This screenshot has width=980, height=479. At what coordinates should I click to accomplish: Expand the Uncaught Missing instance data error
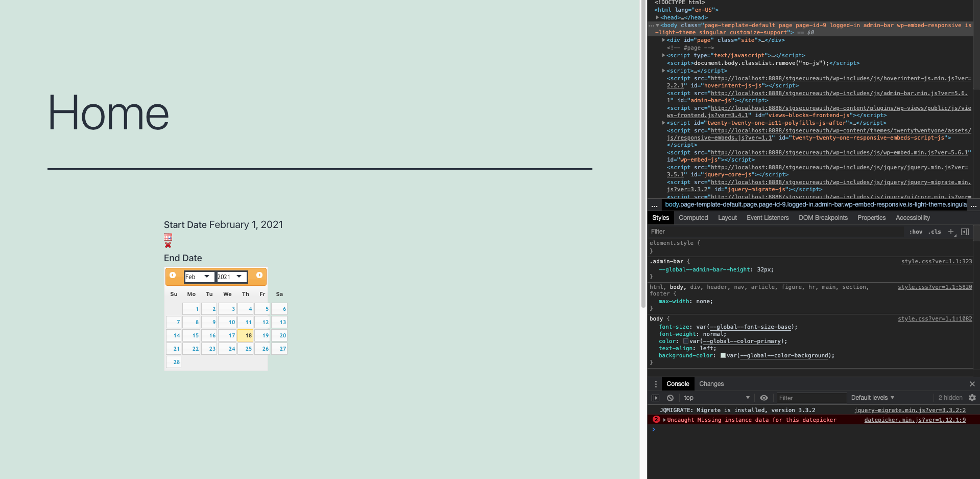[x=664, y=420]
